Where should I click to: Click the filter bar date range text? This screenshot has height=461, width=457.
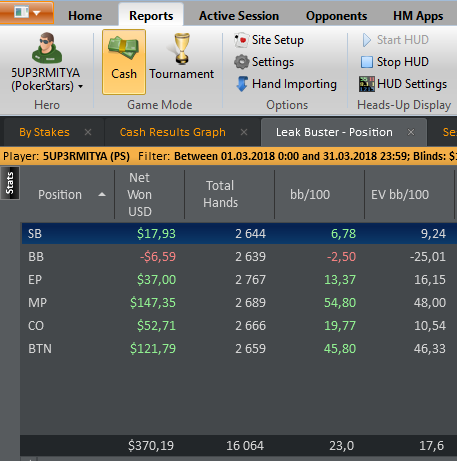[x=292, y=156]
